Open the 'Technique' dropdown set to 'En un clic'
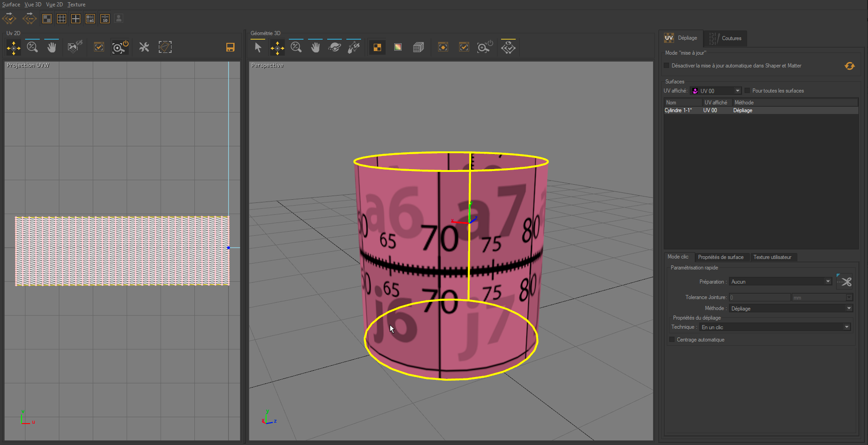The height and width of the screenshot is (445, 868). pyautogui.click(x=847, y=327)
